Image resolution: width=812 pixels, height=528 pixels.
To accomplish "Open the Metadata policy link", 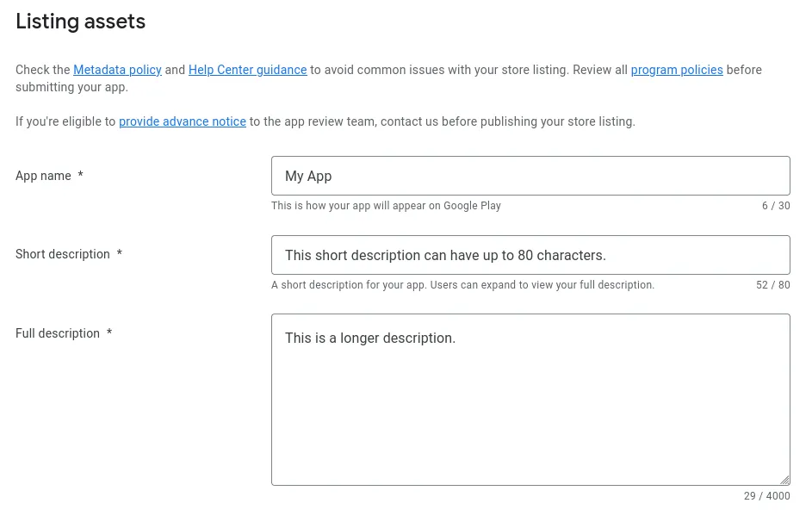I will point(117,70).
